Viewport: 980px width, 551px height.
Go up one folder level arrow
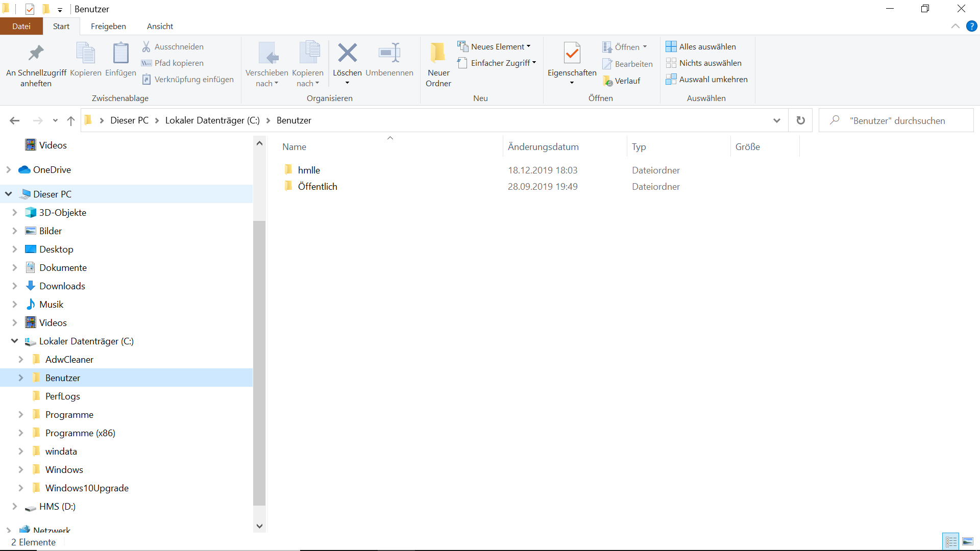71,120
